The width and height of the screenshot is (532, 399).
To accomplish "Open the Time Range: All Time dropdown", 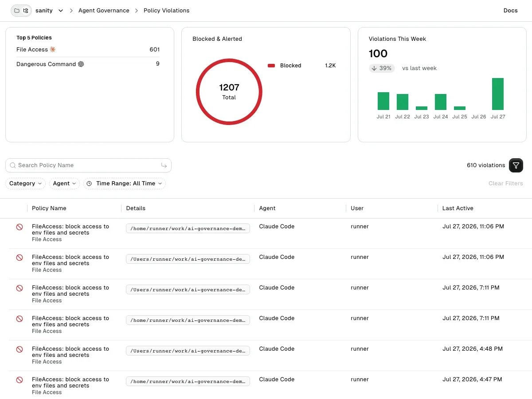I will [x=125, y=184].
